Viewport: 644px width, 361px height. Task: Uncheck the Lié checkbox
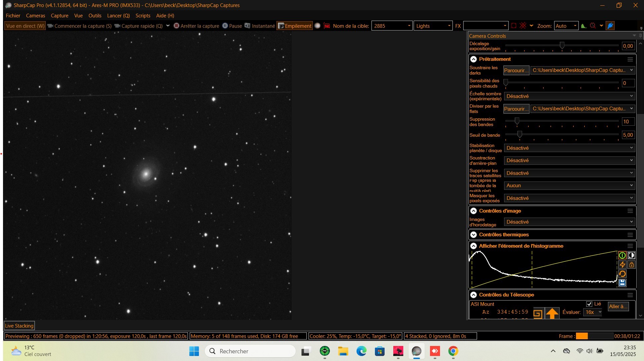(x=589, y=304)
